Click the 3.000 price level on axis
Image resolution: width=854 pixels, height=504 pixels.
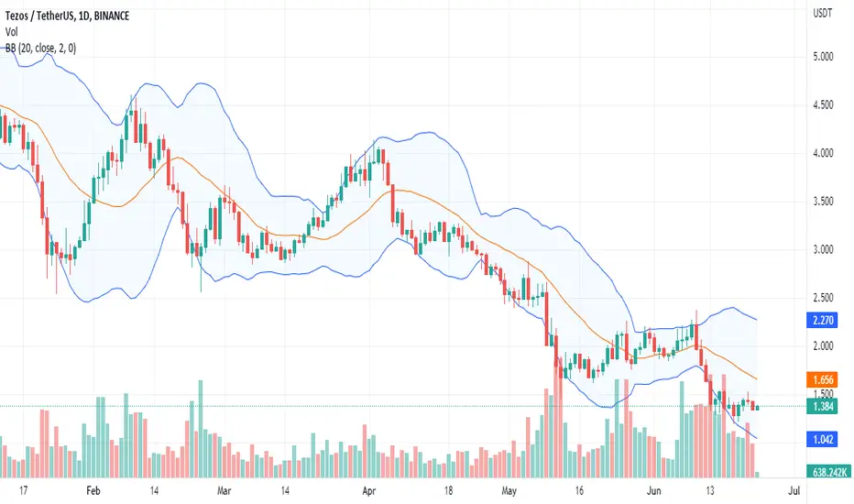pos(823,249)
